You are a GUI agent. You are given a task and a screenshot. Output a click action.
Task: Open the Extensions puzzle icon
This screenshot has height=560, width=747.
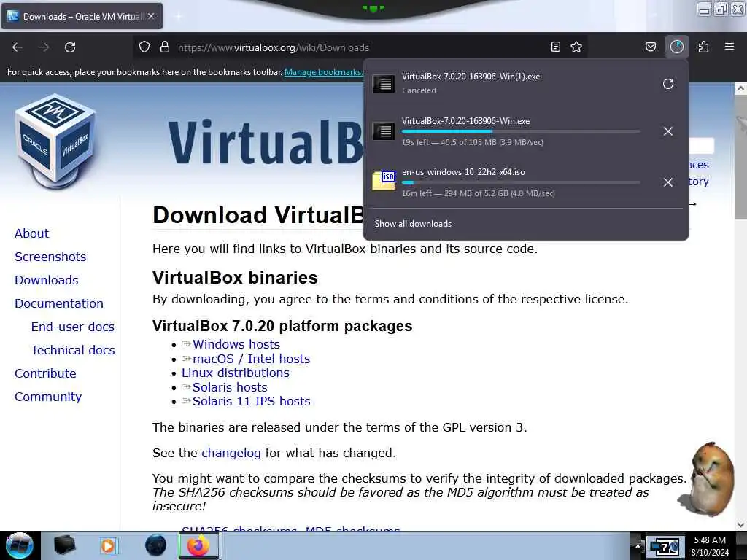click(x=703, y=47)
